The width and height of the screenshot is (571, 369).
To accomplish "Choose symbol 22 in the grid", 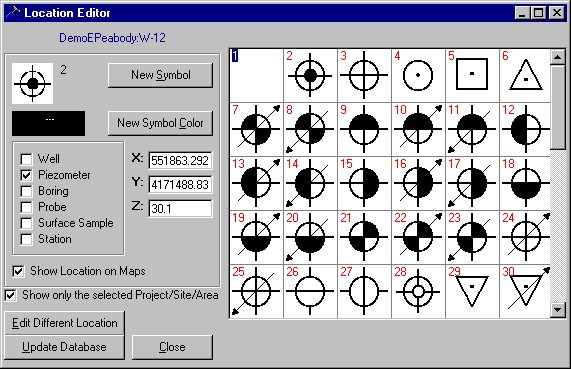I will [418, 237].
